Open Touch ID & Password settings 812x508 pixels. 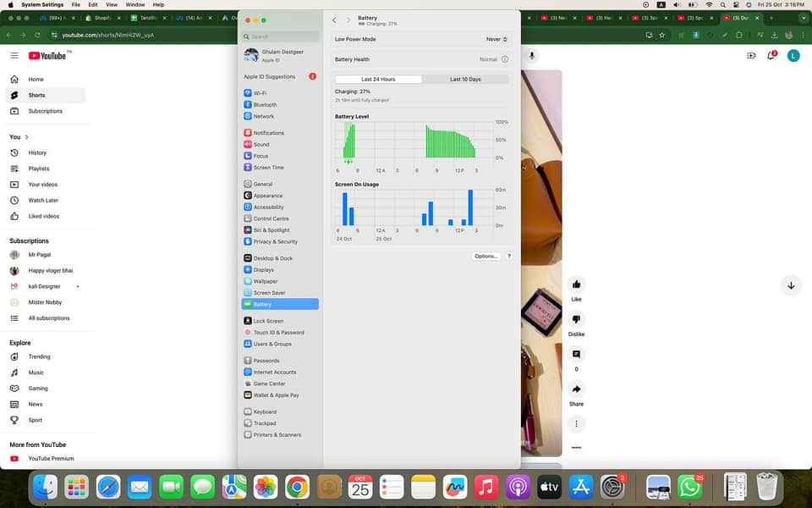[x=278, y=333]
